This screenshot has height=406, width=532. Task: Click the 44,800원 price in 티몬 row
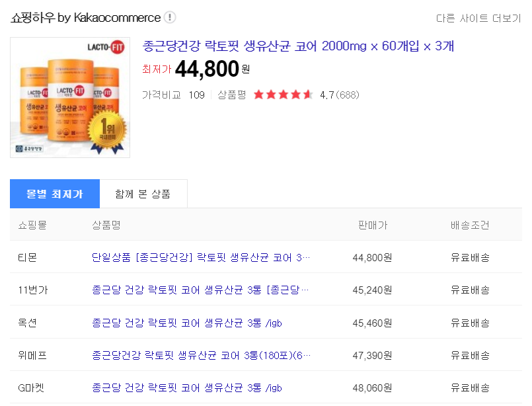click(x=372, y=258)
